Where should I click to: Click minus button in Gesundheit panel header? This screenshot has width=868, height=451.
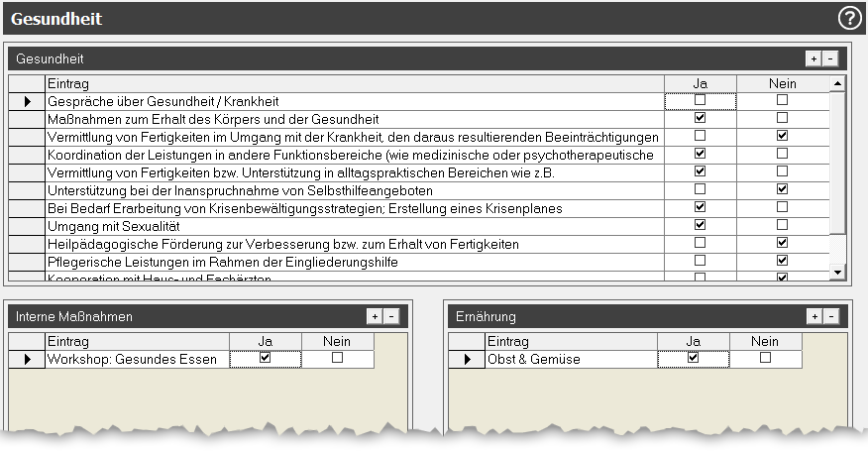click(829, 59)
